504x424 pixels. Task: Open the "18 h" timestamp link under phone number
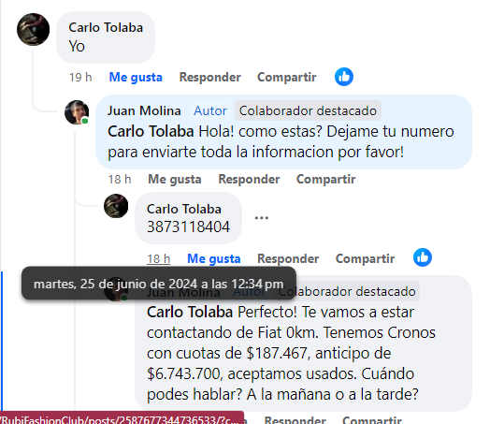click(x=158, y=258)
